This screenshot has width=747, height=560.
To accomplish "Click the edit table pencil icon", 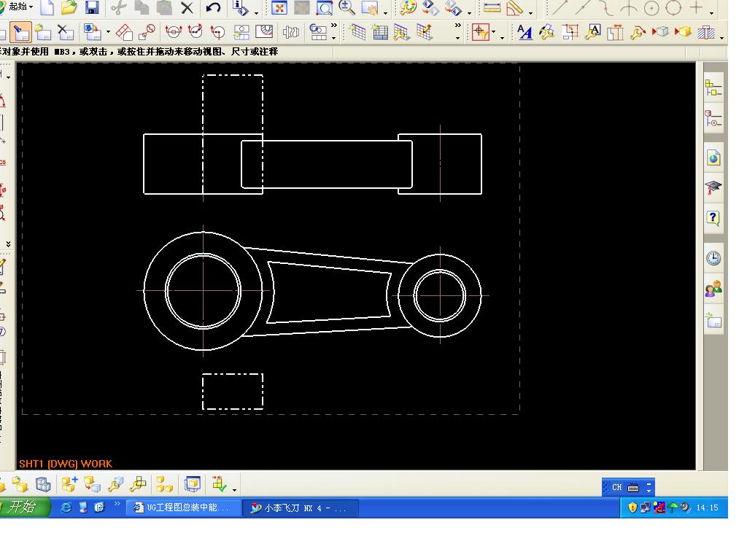I will tap(424, 32).
